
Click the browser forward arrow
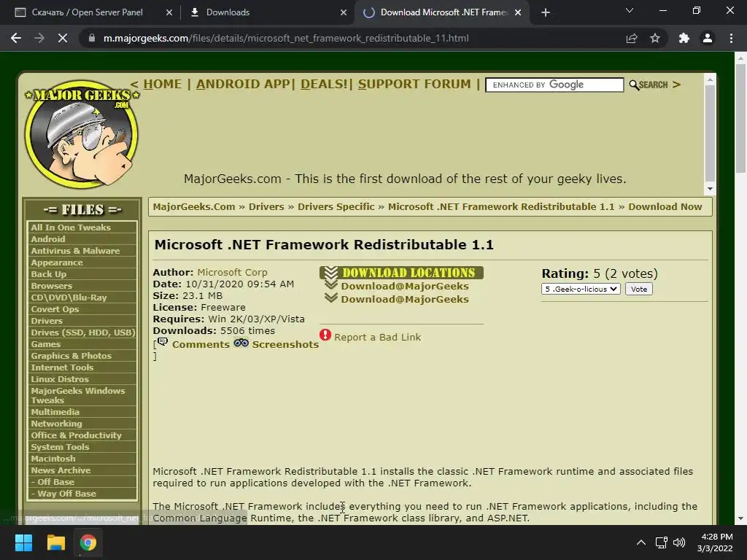pos(39,38)
